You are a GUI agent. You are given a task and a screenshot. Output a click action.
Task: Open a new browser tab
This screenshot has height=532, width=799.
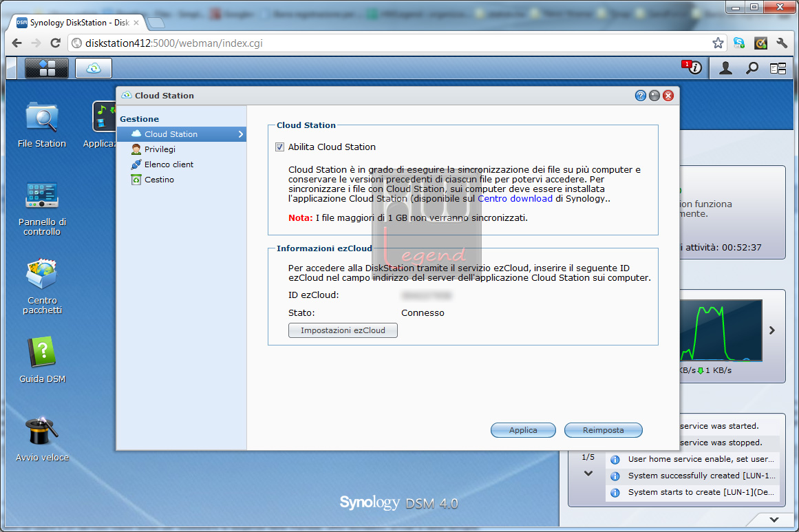click(156, 23)
